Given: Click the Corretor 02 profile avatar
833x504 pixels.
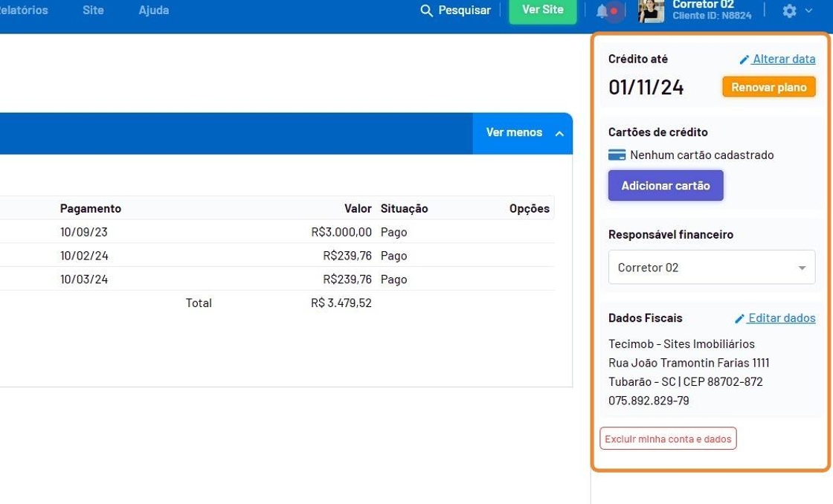Looking at the screenshot, I should (651, 11).
